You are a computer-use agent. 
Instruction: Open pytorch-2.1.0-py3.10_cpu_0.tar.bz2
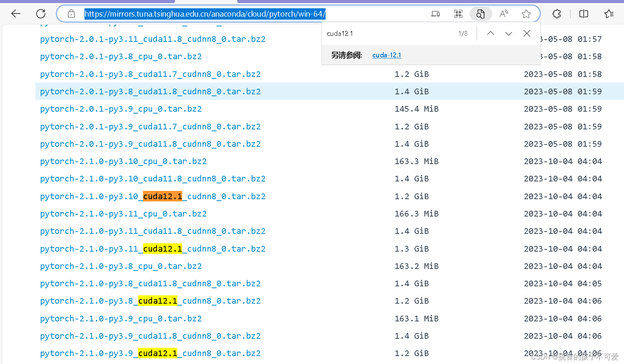123,161
